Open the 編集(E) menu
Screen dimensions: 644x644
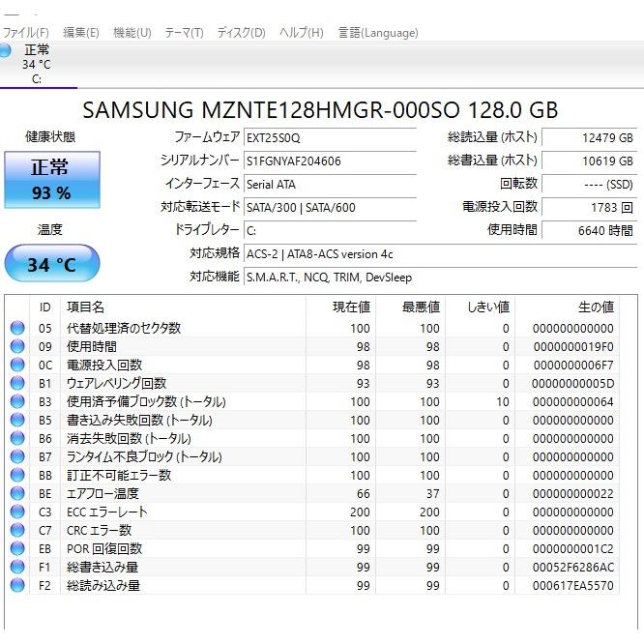coord(81,33)
